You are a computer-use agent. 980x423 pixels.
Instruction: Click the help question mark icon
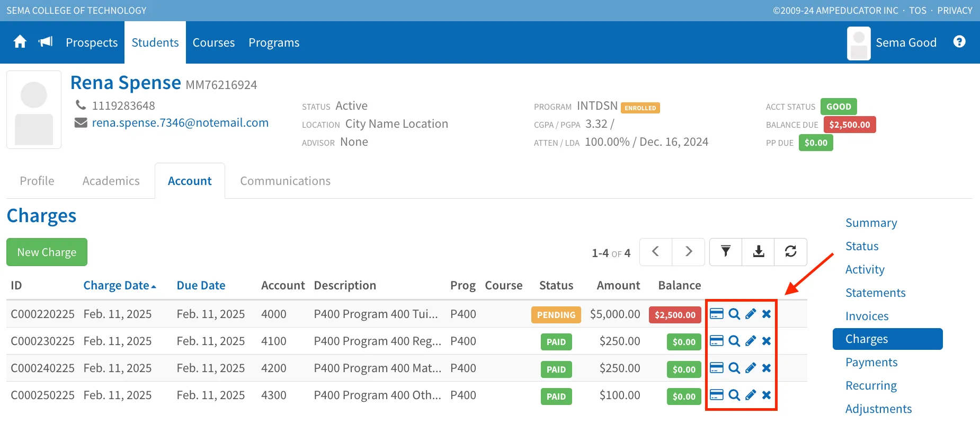[959, 42]
